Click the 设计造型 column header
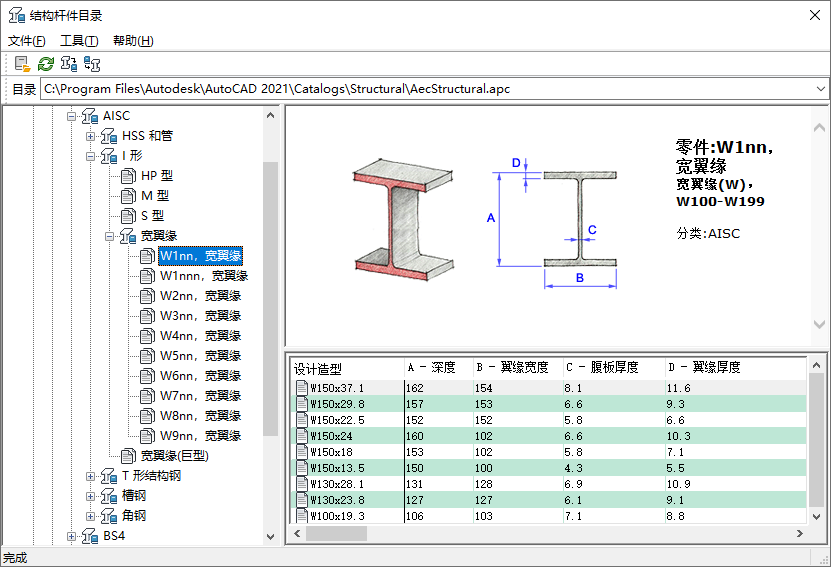831x567 pixels. (x=348, y=368)
